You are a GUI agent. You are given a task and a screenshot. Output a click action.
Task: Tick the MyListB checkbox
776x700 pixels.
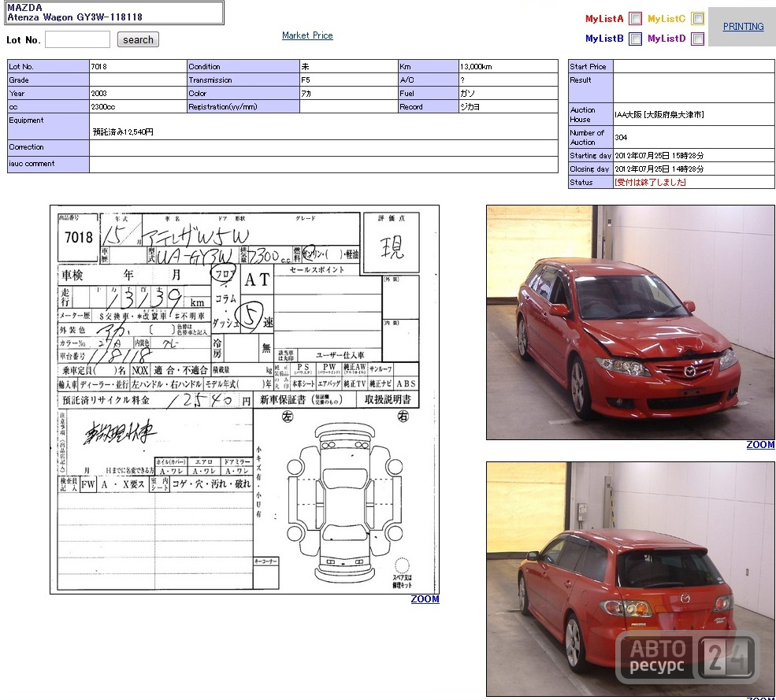[x=635, y=39]
